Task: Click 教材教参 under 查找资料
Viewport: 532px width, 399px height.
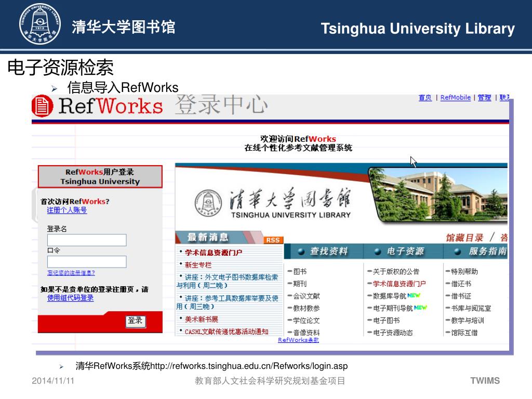Action: (x=307, y=308)
